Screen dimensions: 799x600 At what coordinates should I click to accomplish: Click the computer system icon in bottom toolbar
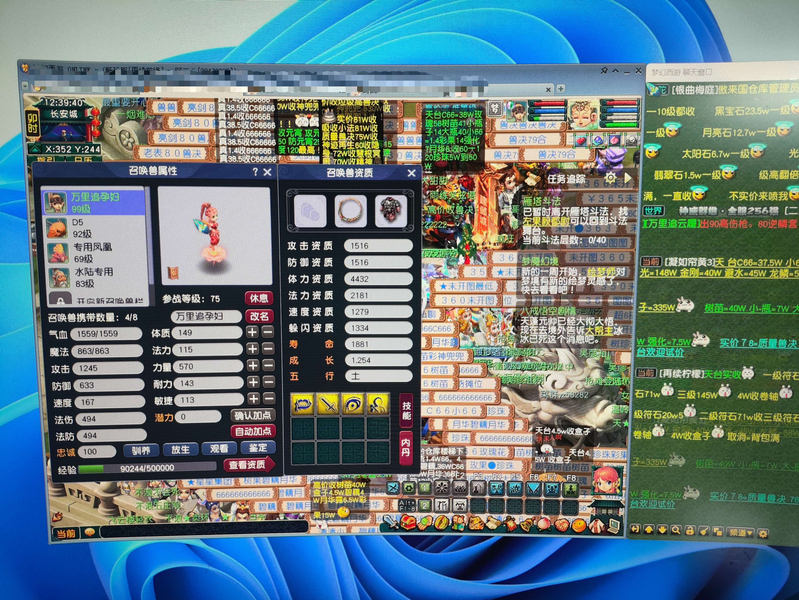[614, 524]
